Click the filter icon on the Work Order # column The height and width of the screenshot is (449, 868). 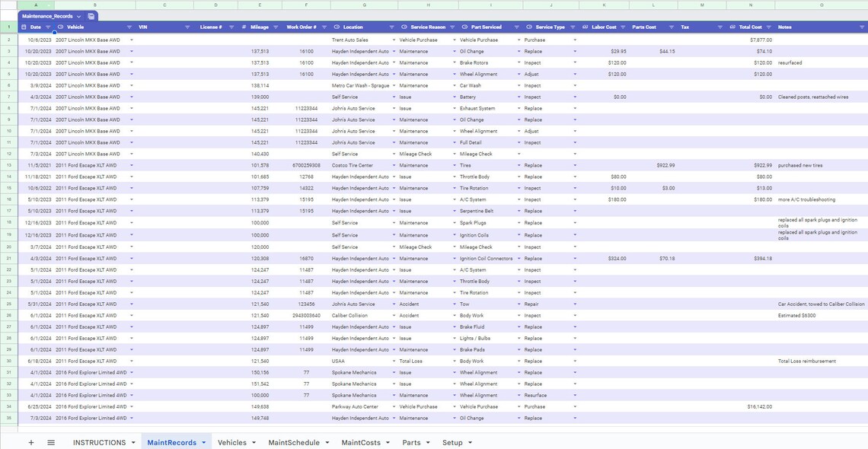coord(324,27)
